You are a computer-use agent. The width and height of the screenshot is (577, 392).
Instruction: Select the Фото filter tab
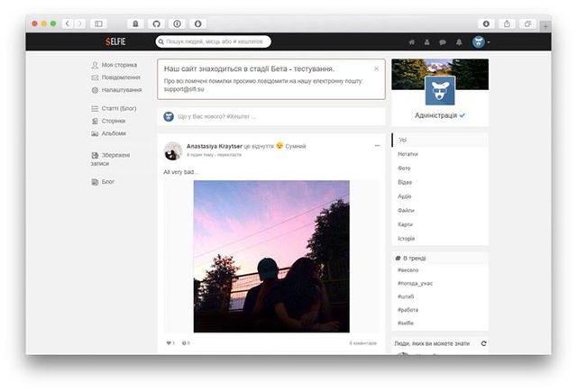tap(404, 169)
